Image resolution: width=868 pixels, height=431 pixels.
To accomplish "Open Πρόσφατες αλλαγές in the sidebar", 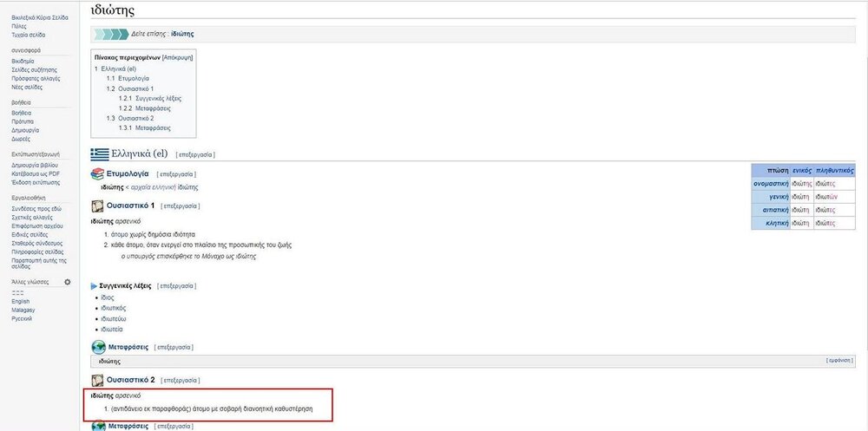I will coord(33,78).
